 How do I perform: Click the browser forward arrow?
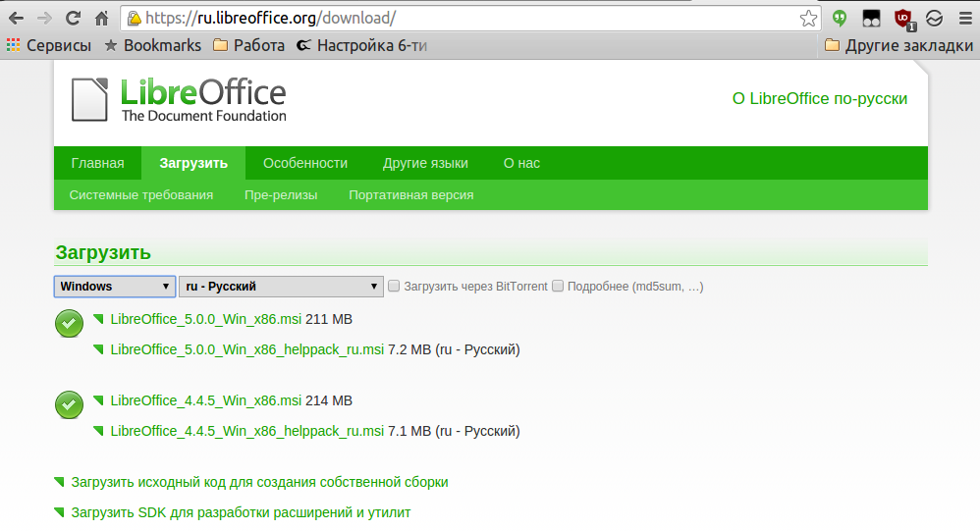coord(44,18)
